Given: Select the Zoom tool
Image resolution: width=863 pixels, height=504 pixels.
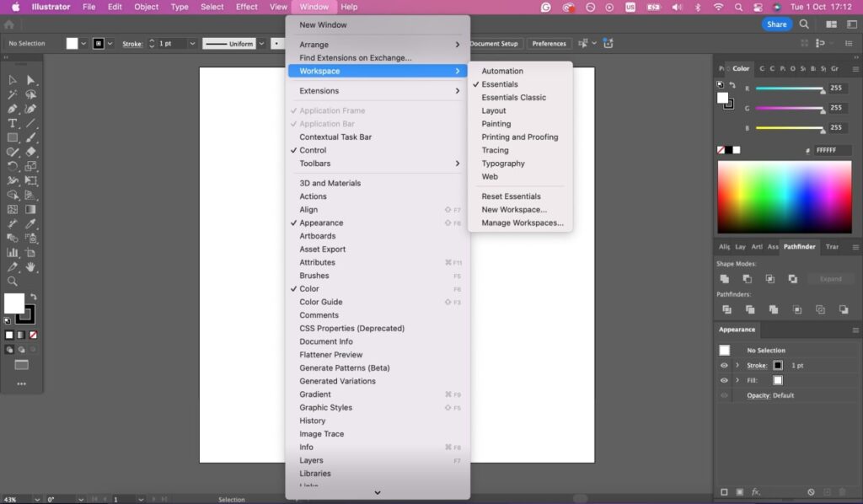Looking at the screenshot, I should click(12, 281).
